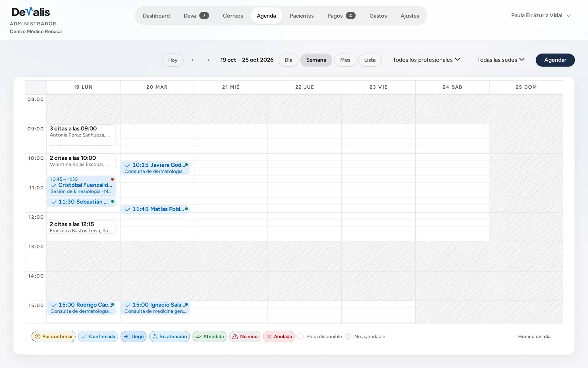Click the DeValis logo

click(x=31, y=12)
